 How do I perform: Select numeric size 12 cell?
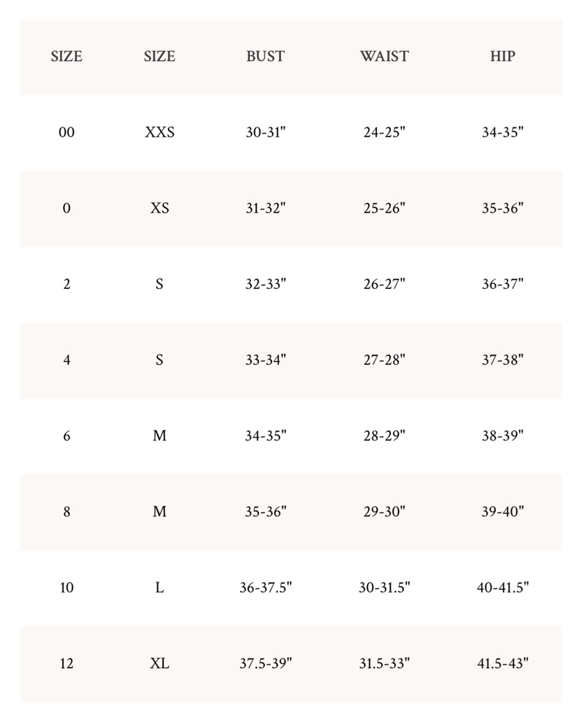tap(66, 663)
